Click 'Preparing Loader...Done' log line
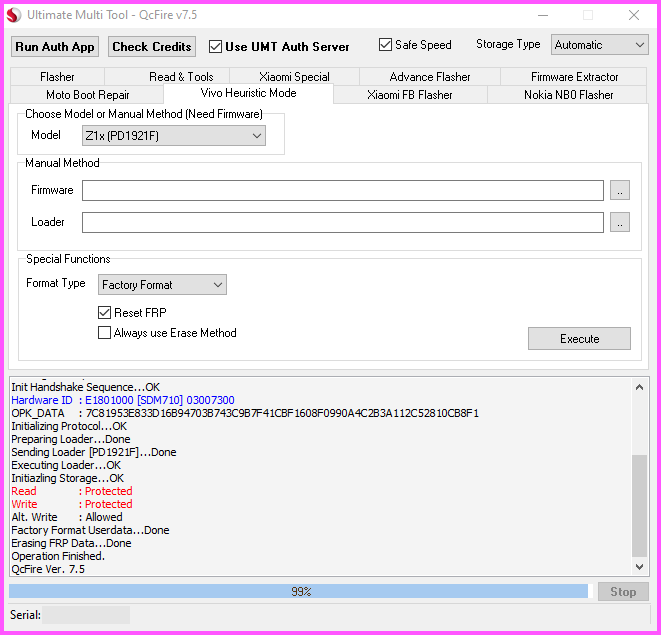Viewport: 661px width, 635px height. coord(71,439)
